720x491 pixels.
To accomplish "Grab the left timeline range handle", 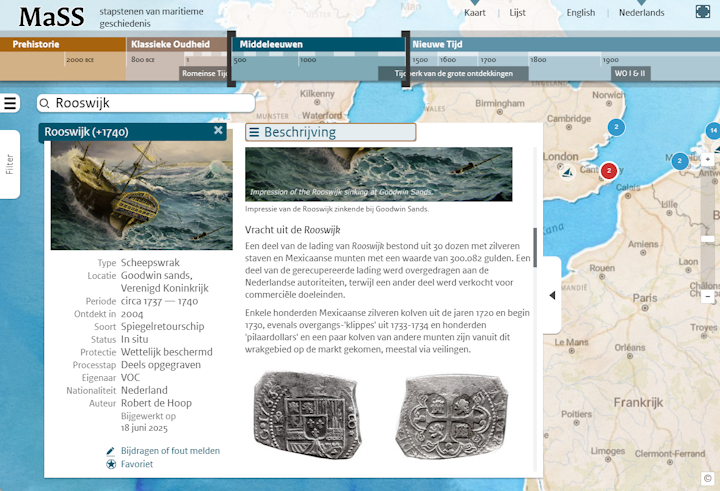I will click(x=231, y=59).
